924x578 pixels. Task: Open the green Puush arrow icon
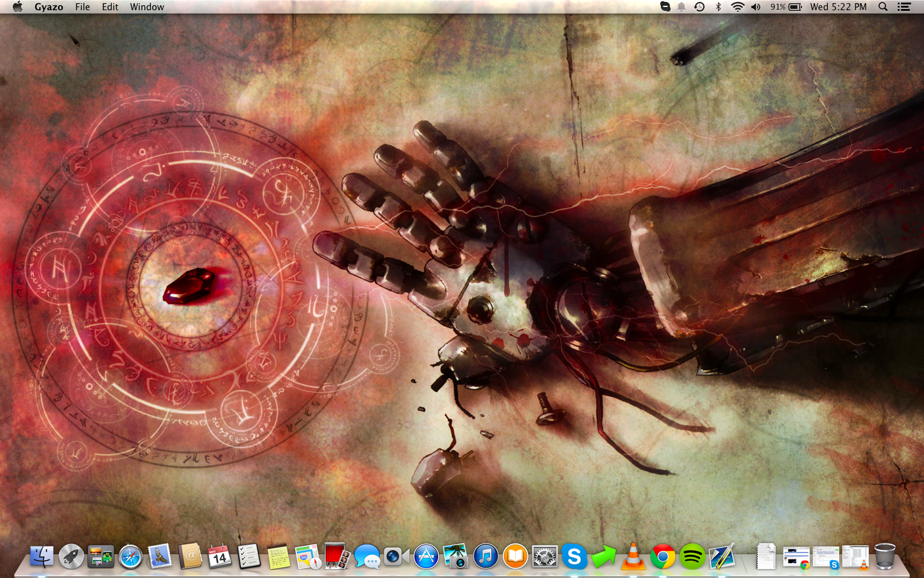[x=604, y=556]
